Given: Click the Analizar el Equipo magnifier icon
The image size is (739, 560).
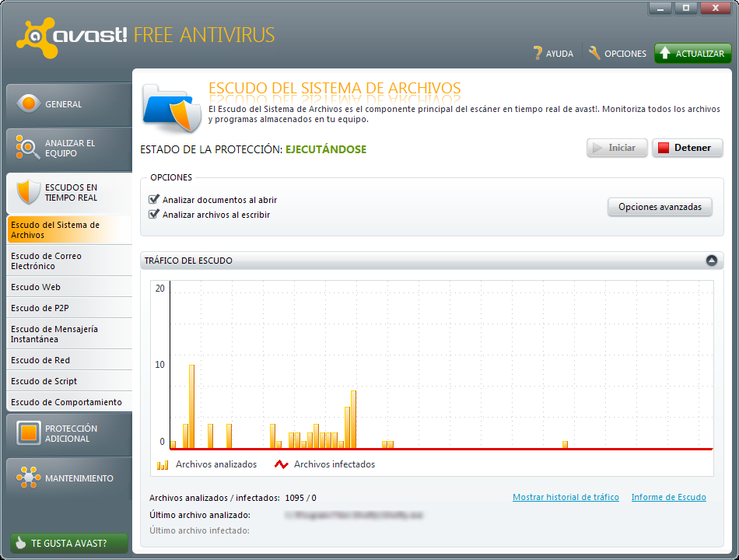Looking at the screenshot, I should (x=27, y=147).
